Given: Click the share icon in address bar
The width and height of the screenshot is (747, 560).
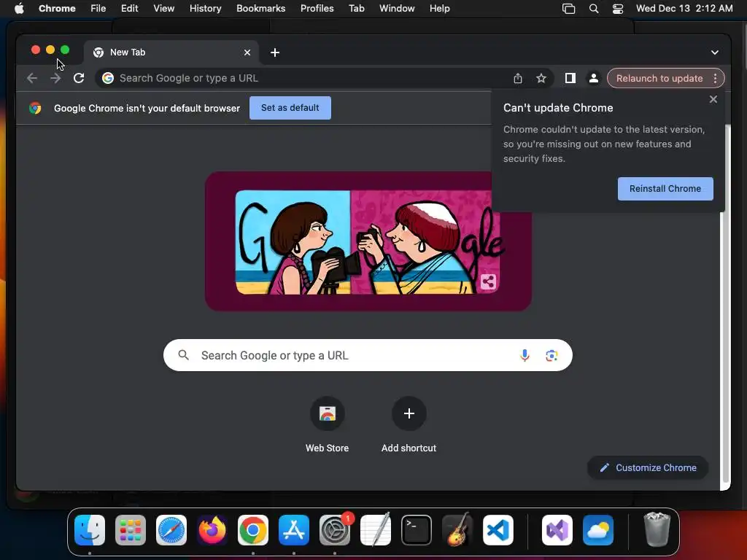Looking at the screenshot, I should 518,78.
